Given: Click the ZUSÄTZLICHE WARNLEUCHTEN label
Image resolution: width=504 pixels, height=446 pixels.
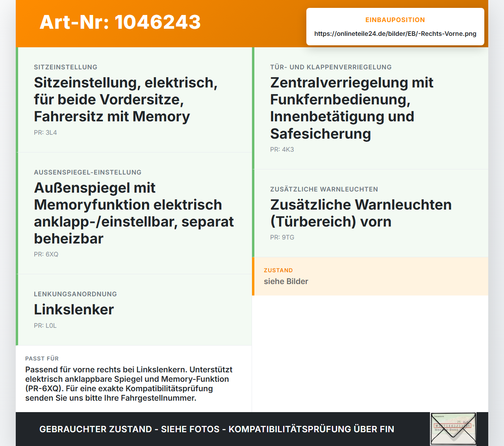Looking at the screenshot, I should [324, 190].
